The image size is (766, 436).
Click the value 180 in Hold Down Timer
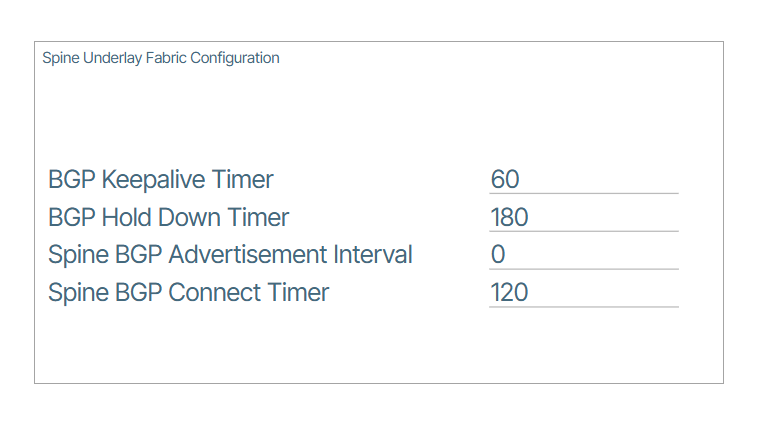(509, 218)
